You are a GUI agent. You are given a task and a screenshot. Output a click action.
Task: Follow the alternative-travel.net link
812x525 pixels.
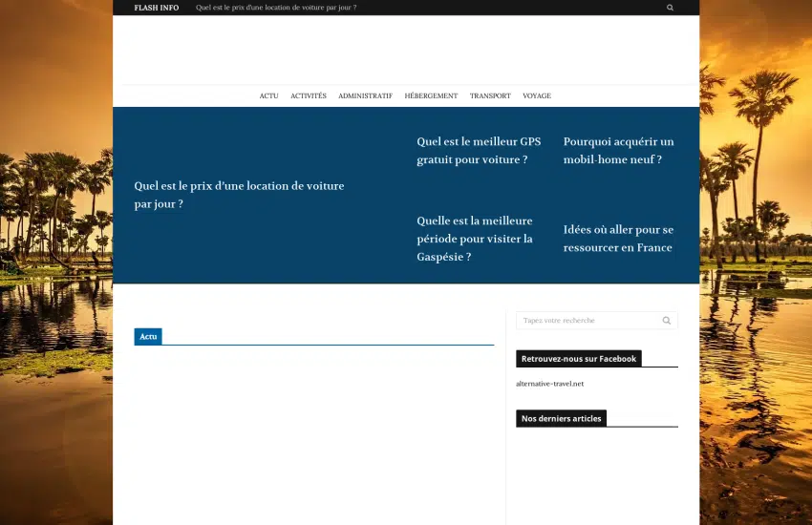click(x=549, y=384)
